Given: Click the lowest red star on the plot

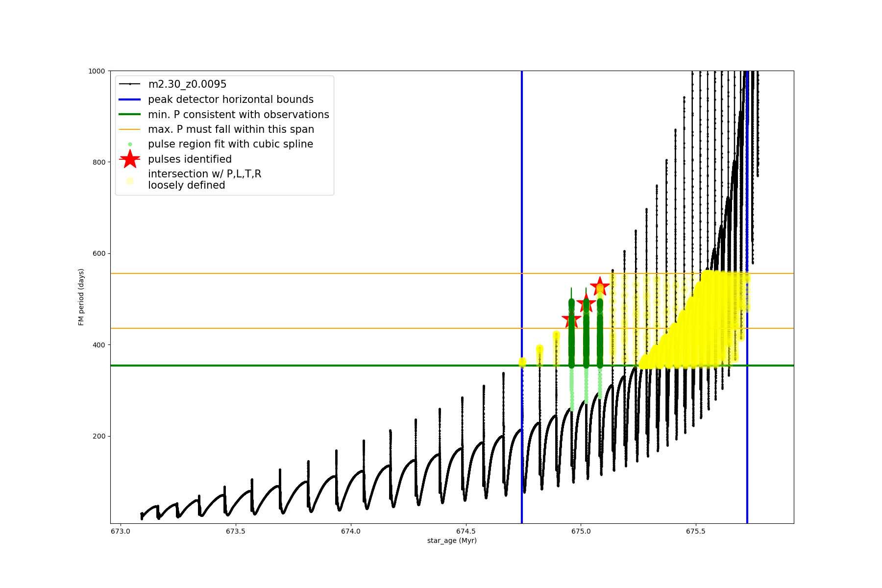Looking at the screenshot, I should coord(571,320).
